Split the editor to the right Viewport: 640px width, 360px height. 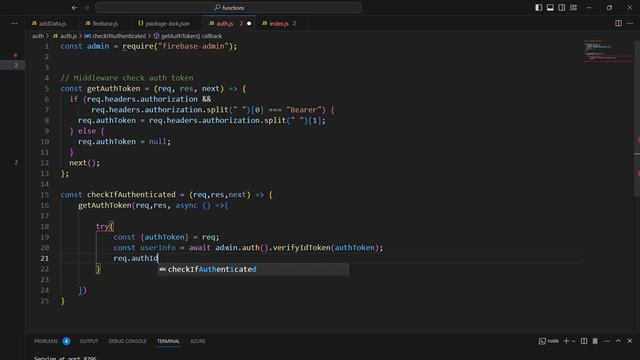click(x=618, y=23)
